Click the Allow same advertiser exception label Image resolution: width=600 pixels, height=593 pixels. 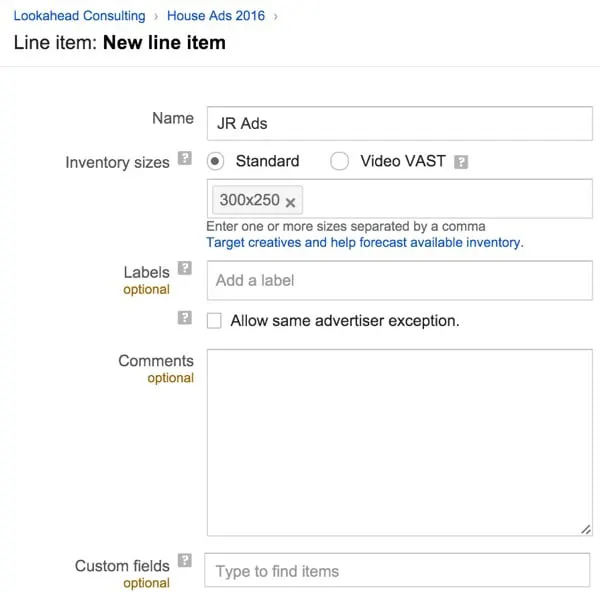point(345,321)
